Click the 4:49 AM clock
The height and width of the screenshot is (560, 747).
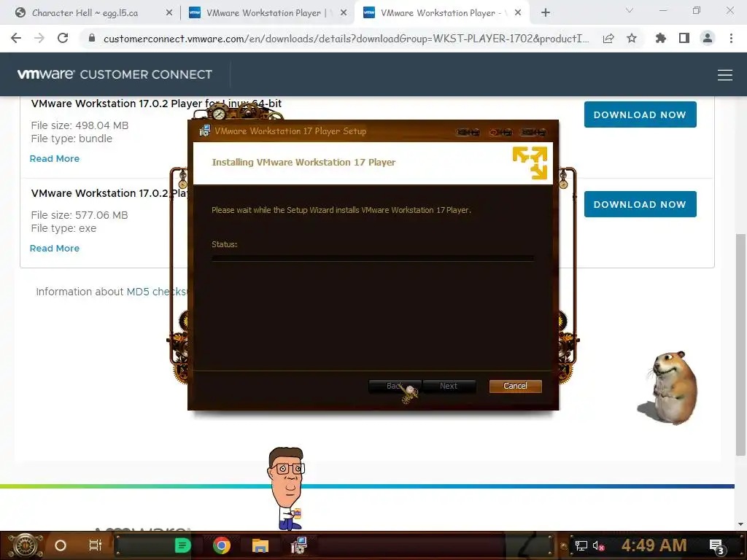click(x=654, y=545)
